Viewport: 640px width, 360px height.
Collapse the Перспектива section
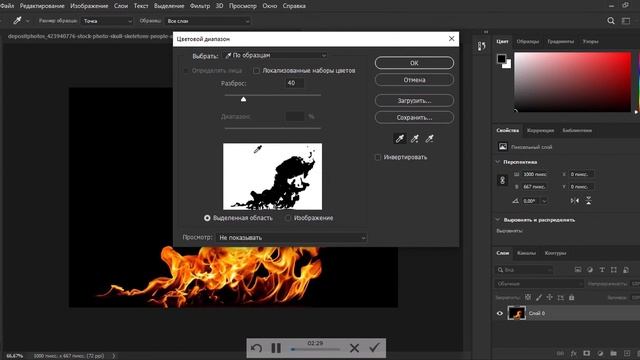[498, 162]
